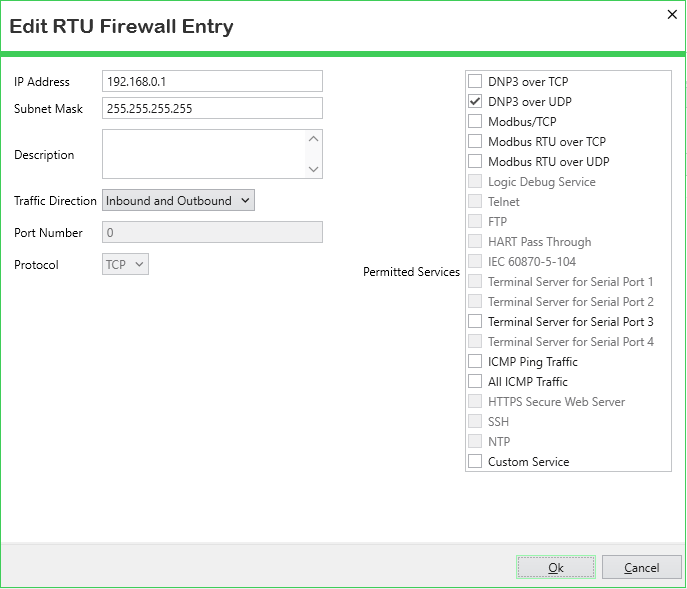
Task: Check Modbus RTU over UDP option
Action: pyautogui.click(x=475, y=162)
